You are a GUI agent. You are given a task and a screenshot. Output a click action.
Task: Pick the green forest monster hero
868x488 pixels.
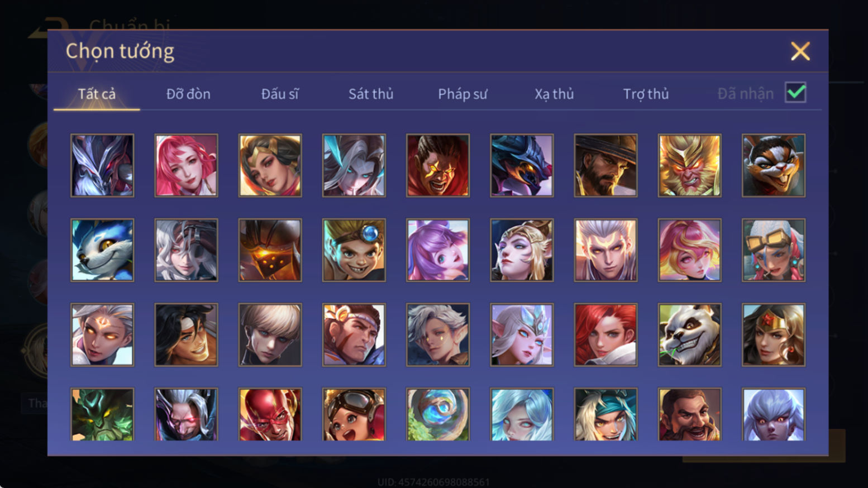pyautogui.click(x=102, y=414)
